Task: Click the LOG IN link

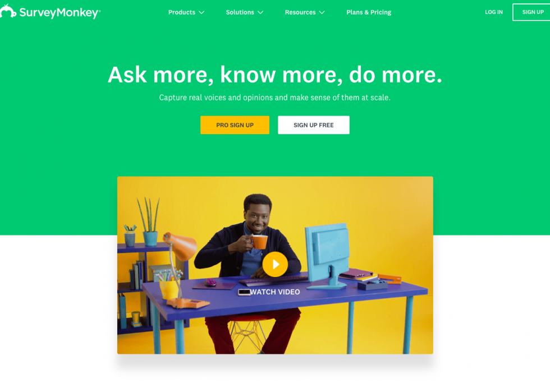Action: 493,12
